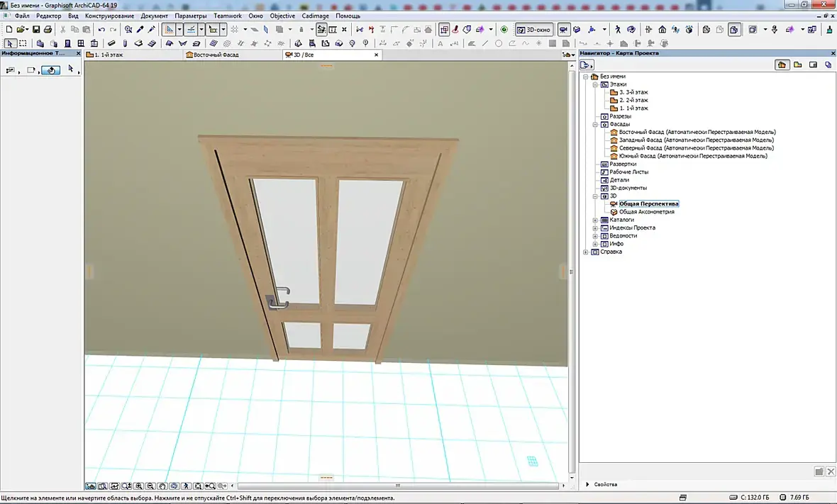Click the Text tool letter A icon
Viewport: 837px width, 504px height.
pyautogui.click(x=440, y=43)
